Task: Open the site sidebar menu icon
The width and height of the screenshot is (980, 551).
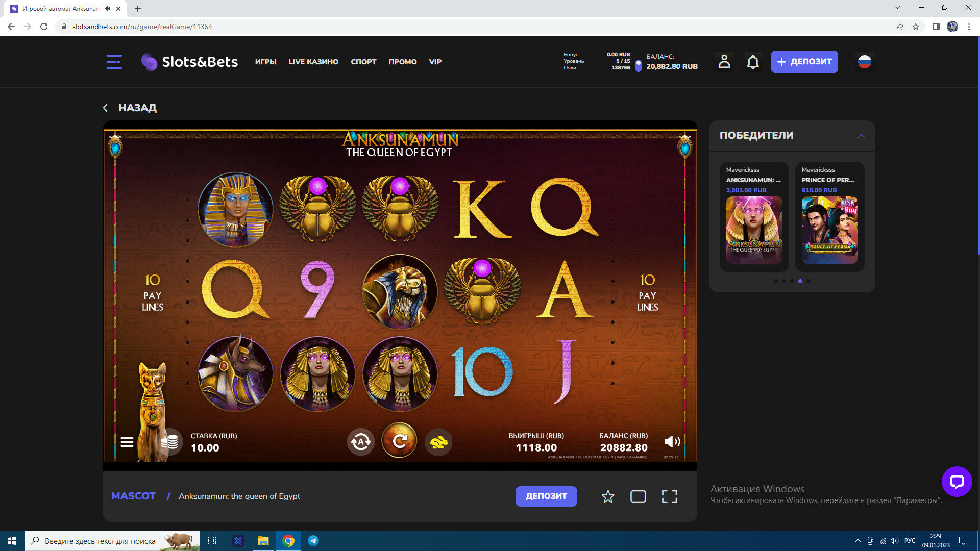Action: (114, 62)
